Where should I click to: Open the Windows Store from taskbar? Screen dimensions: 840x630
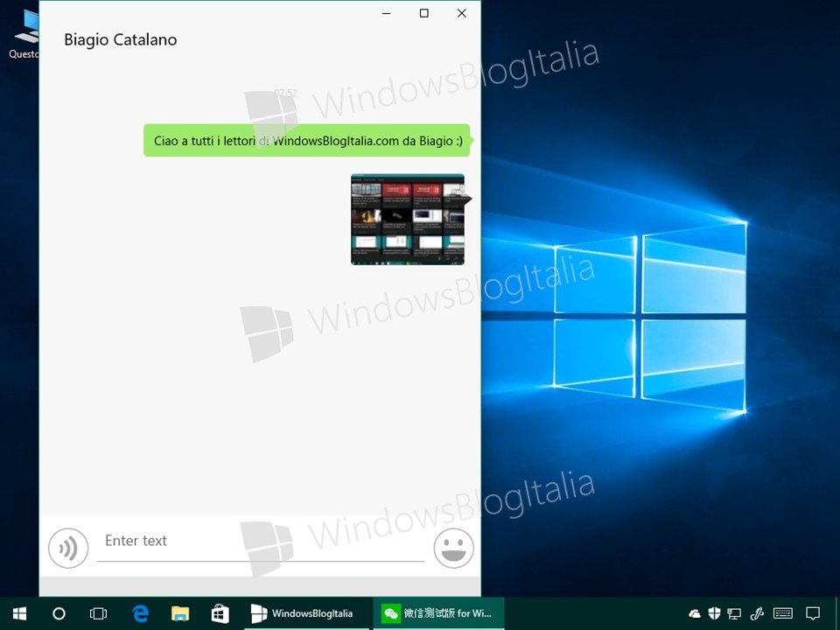[x=220, y=613]
